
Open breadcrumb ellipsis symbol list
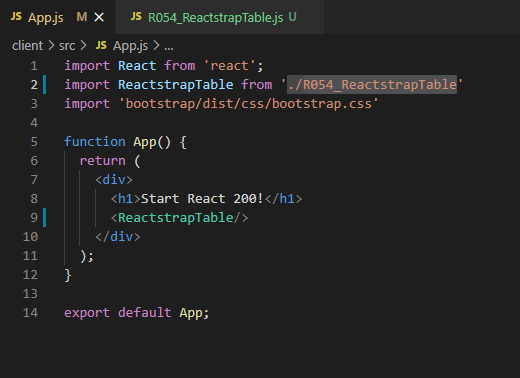(169, 47)
